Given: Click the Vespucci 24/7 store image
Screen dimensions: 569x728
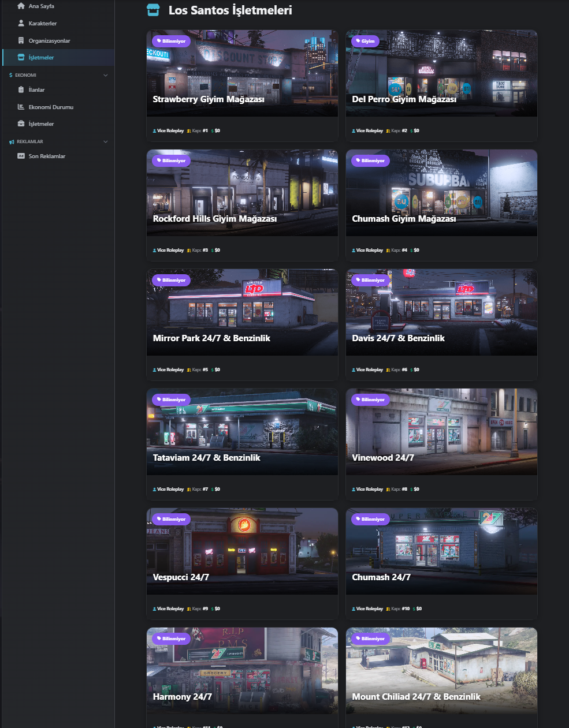Looking at the screenshot, I should pos(242,551).
